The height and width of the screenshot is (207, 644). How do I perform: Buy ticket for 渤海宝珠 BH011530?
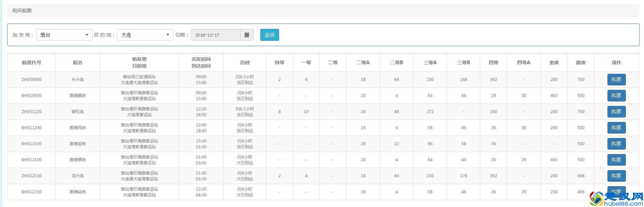(x=616, y=144)
